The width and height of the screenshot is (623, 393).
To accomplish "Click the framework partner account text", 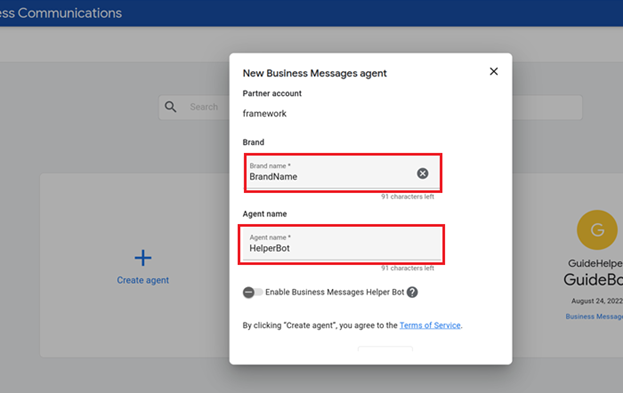I will [265, 114].
